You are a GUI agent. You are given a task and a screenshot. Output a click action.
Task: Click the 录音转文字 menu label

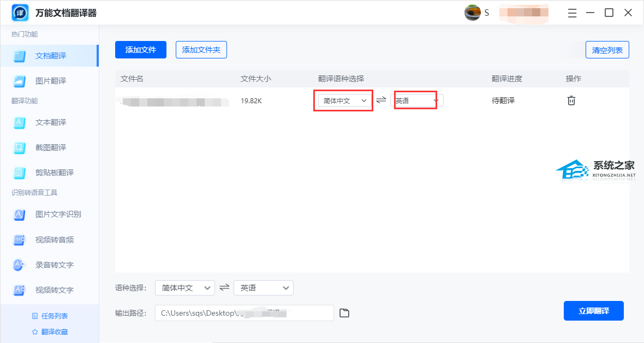click(x=55, y=265)
